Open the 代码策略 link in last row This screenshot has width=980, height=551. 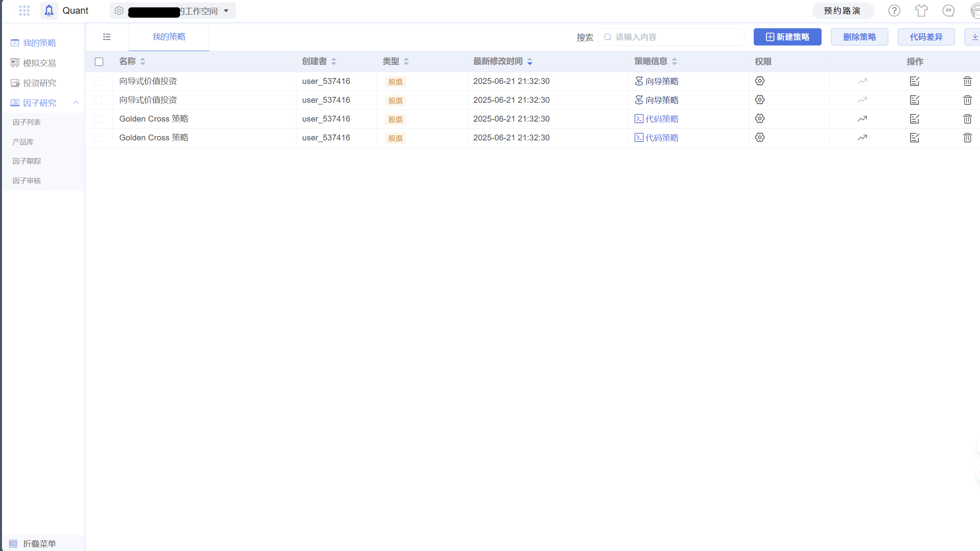(x=661, y=138)
